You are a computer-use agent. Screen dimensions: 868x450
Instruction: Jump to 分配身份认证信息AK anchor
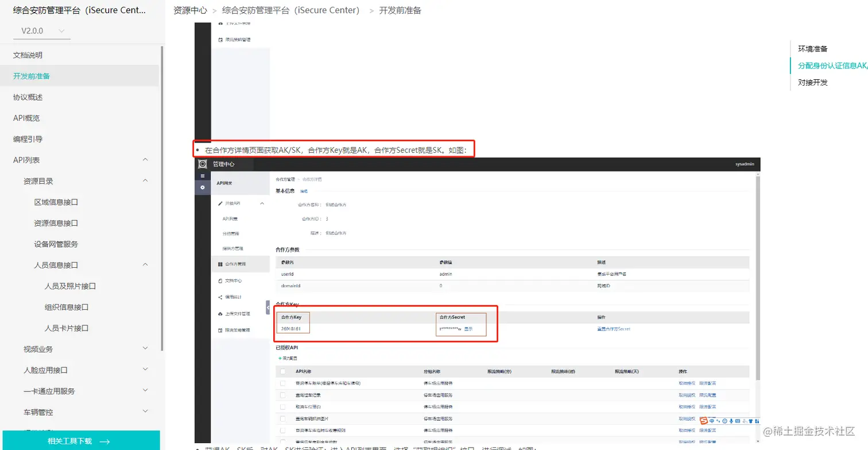click(x=832, y=66)
